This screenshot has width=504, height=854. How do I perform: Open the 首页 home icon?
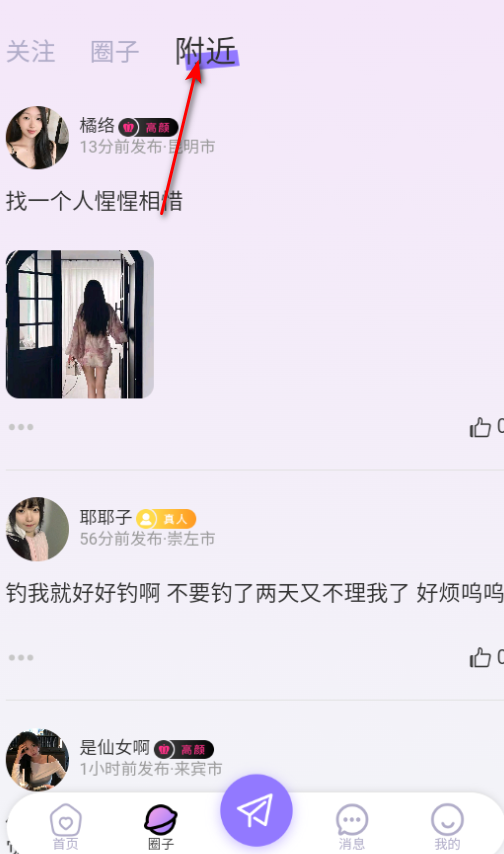coord(65,826)
